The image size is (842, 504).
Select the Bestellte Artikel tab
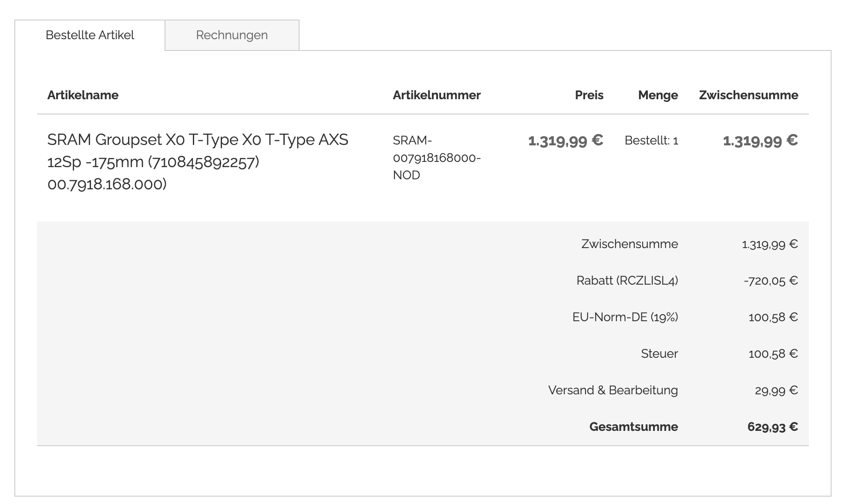pos(90,35)
